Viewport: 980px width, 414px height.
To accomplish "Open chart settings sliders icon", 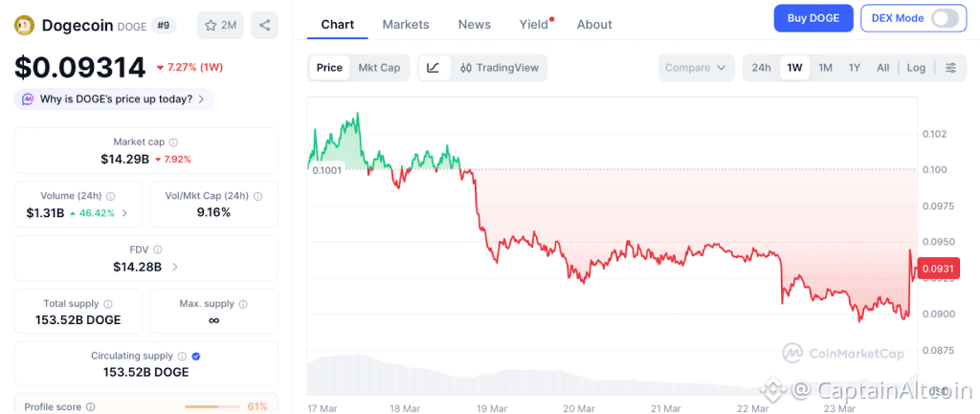I will (950, 68).
